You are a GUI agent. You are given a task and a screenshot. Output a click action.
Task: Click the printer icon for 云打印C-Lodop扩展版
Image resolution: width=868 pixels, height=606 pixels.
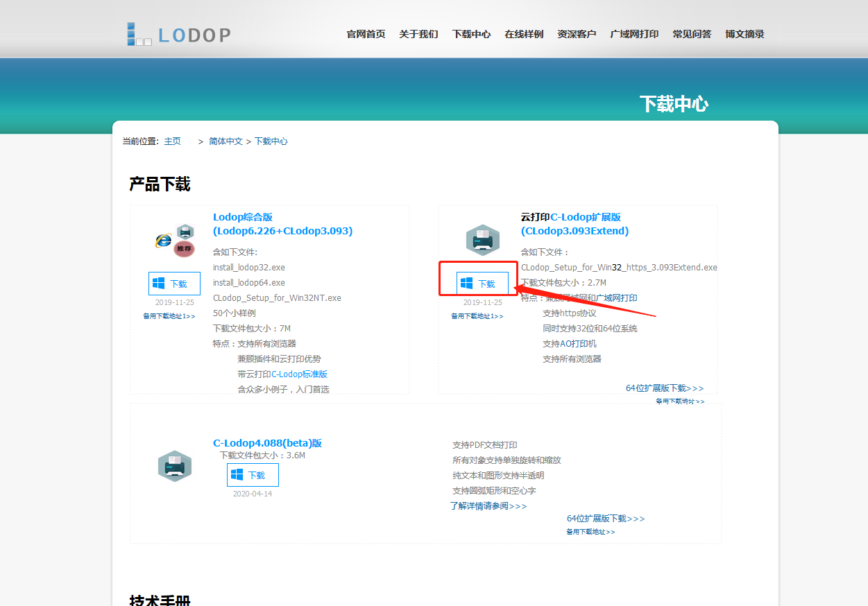pos(482,239)
